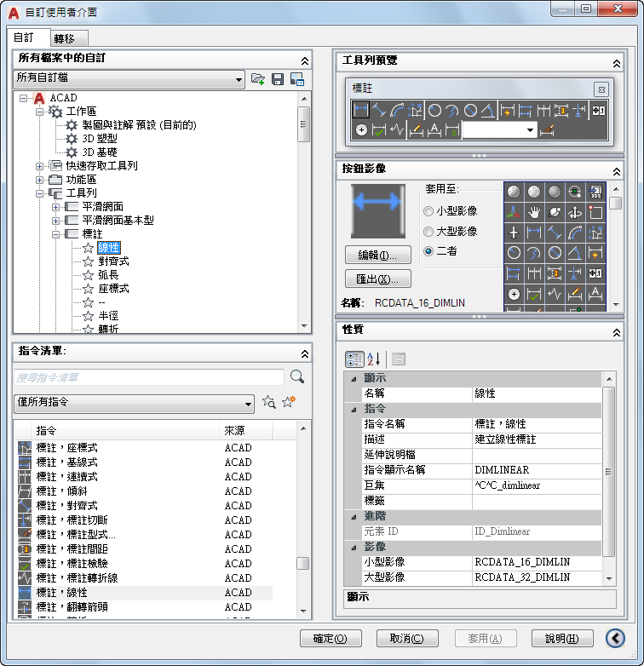Click the 匯出(X)... button
Viewport: 644px width, 666px height.
[377, 278]
